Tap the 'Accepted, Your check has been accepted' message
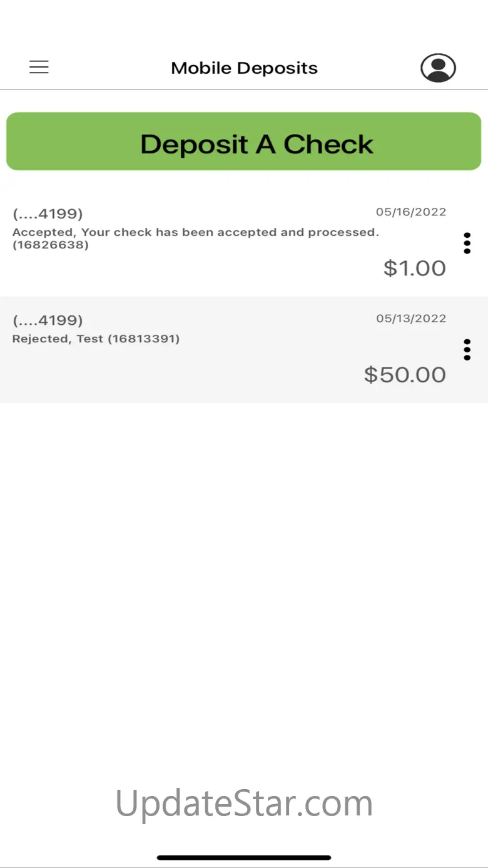This screenshot has height=868, width=488. point(196,232)
